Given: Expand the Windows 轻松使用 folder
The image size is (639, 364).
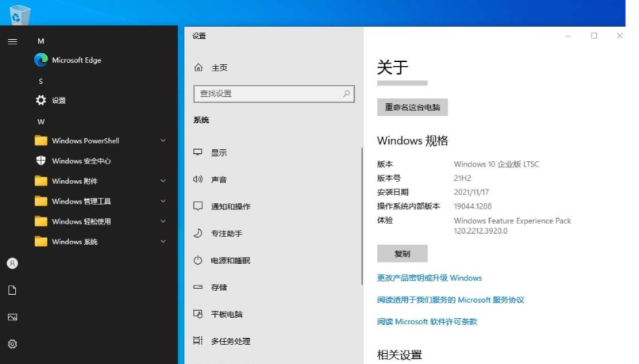Looking at the screenshot, I should click(x=163, y=222).
